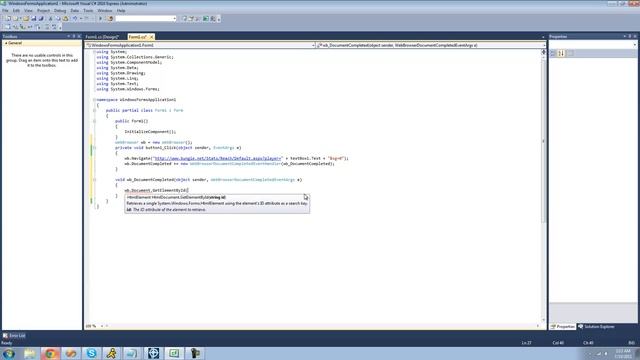The width and height of the screenshot is (640, 360).
Task: Open the File menu
Action: coord(5,11)
